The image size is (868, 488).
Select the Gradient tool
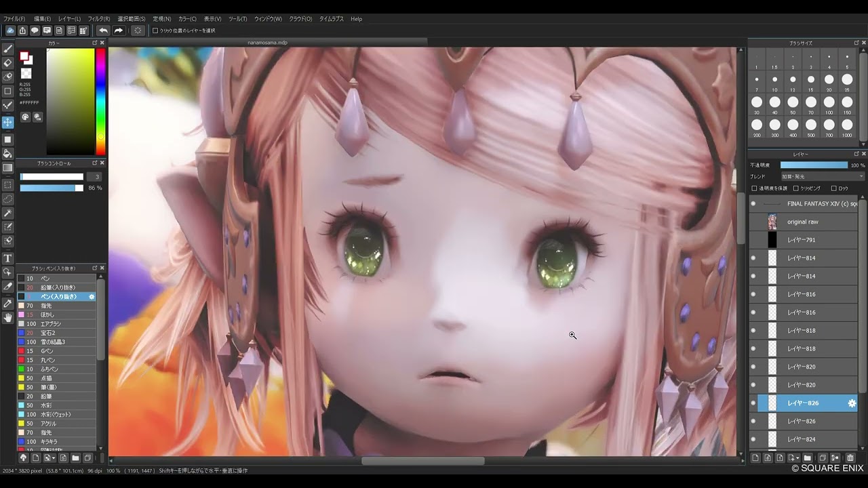[x=8, y=167]
